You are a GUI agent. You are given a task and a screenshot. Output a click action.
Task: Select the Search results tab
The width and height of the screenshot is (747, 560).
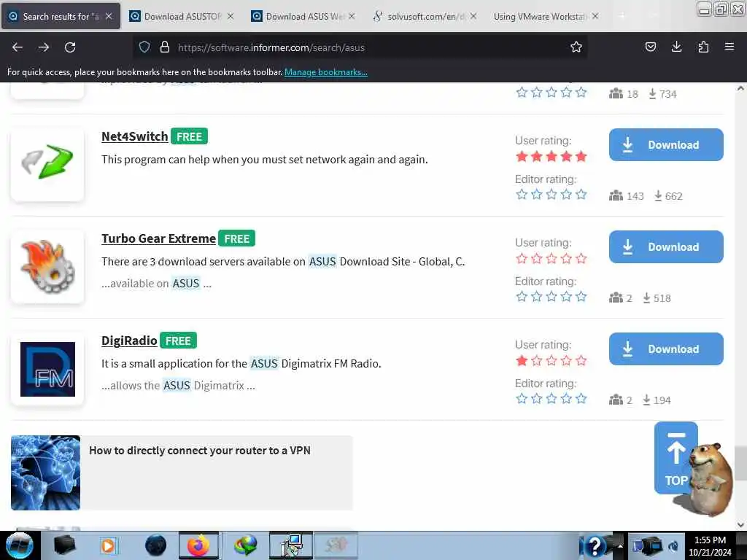click(61, 17)
